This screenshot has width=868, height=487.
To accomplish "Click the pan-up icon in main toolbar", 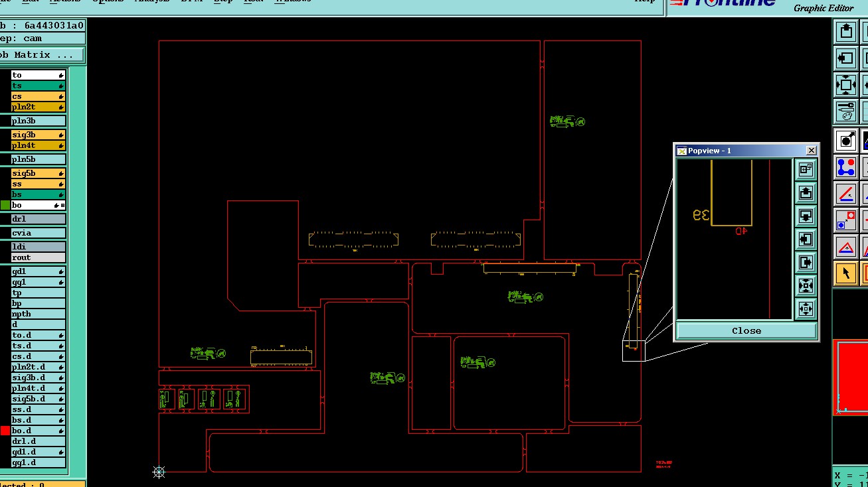I will pos(846,31).
